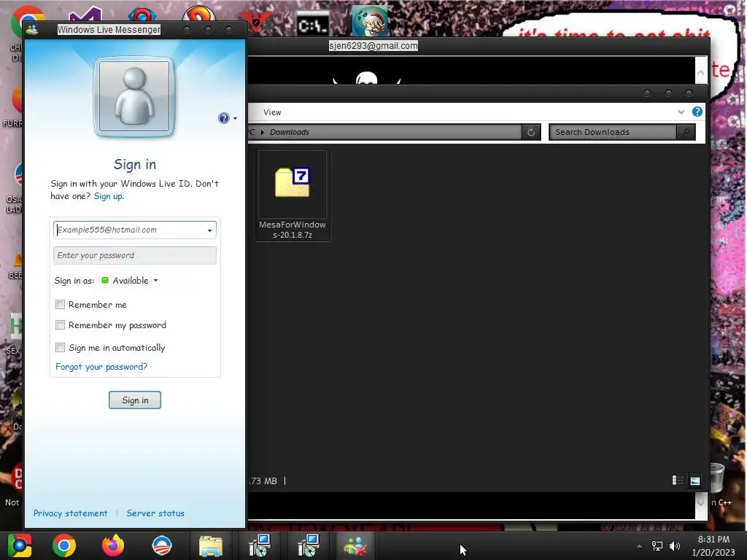Expand the arrow beside Messenger help icon

pos(235,119)
